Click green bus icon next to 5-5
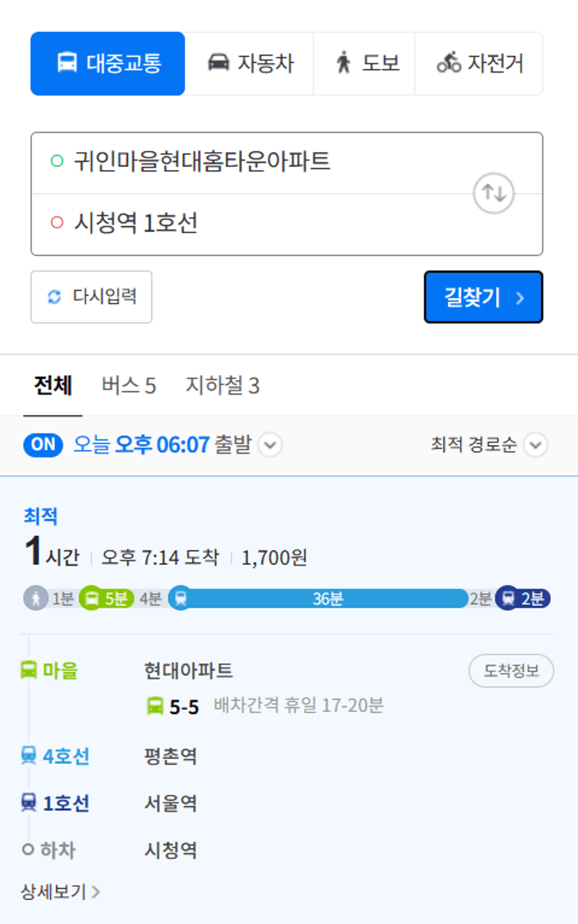This screenshot has width=578, height=924. coord(154,706)
